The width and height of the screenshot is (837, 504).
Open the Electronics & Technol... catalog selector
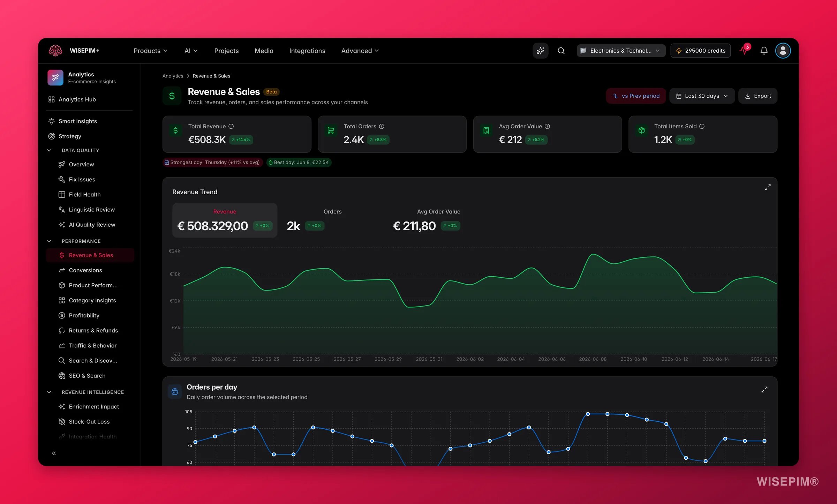pyautogui.click(x=621, y=51)
